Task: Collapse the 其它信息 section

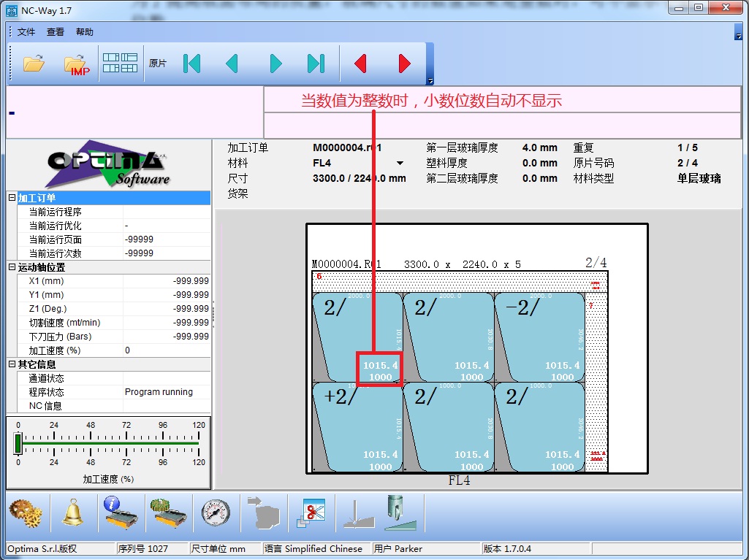Action: [x=12, y=364]
